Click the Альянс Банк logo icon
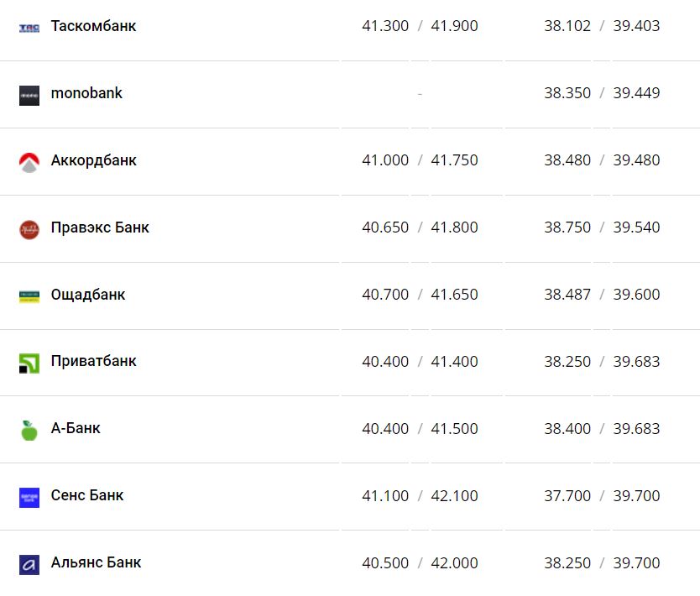Image resolution: width=700 pixels, height=596 pixels. click(29, 564)
